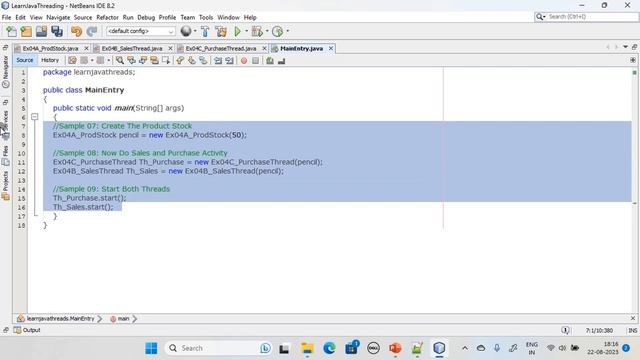This screenshot has height=360, width=640.
Task: Click Shift Line Left icon
Action: click(x=218, y=60)
